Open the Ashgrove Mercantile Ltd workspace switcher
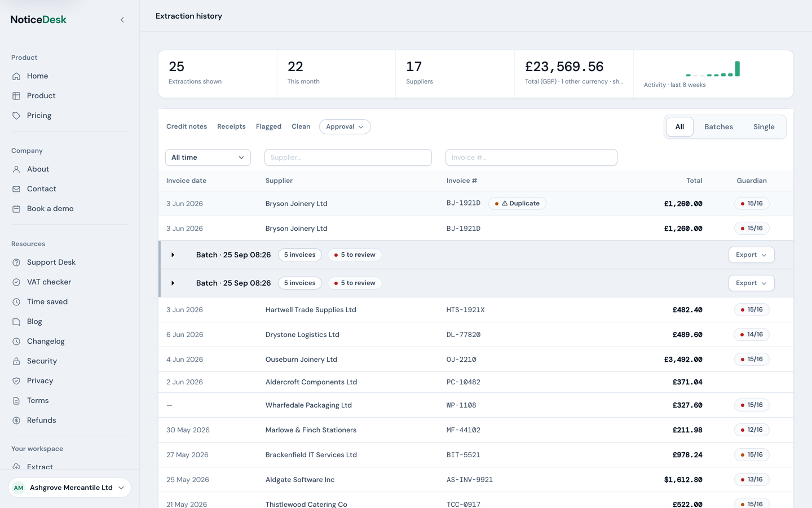This screenshot has width=812, height=508. click(70, 488)
